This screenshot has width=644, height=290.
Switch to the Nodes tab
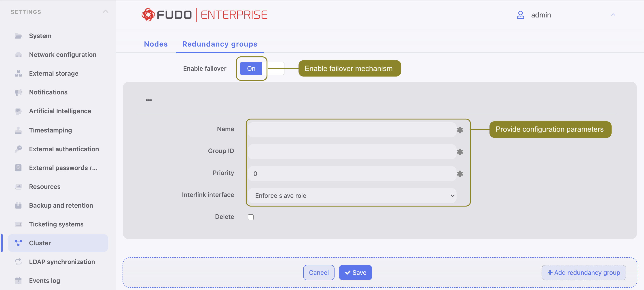[156, 44]
